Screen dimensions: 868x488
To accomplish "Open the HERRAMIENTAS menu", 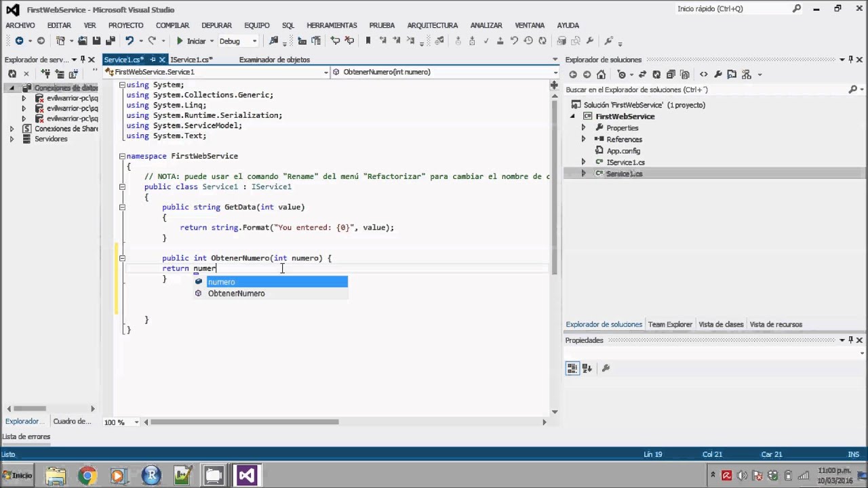I will (x=332, y=25).
